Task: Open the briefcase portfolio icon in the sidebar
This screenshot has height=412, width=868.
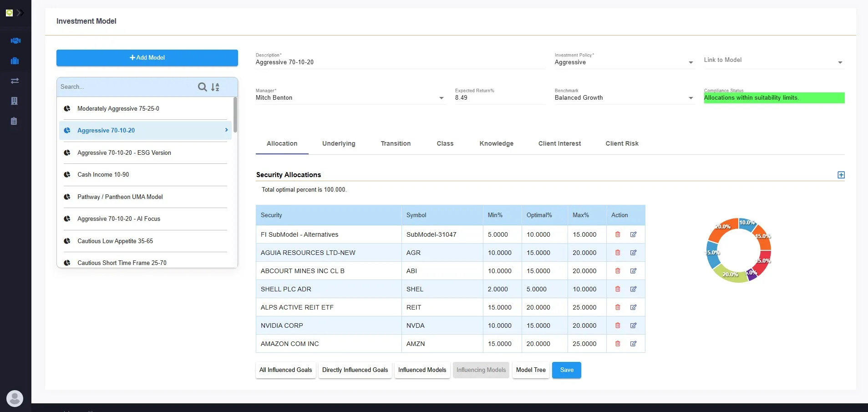Action: 15,61
